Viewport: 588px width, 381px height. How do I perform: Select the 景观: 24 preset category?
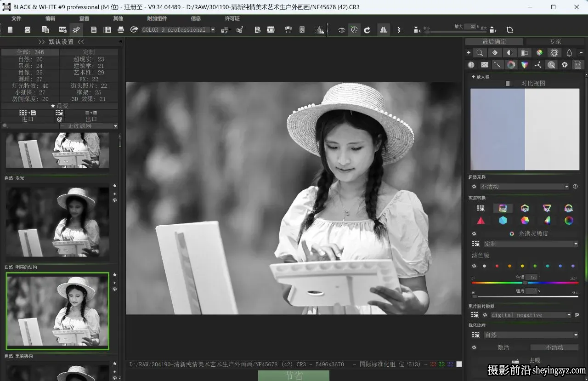pyautogui.click(x=30, y=66)
